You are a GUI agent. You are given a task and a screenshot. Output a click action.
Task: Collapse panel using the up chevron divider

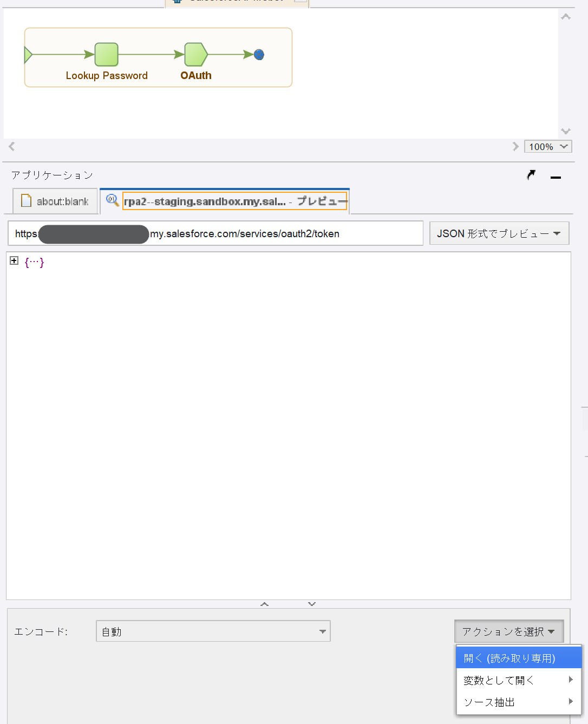(x=264, y=604)
